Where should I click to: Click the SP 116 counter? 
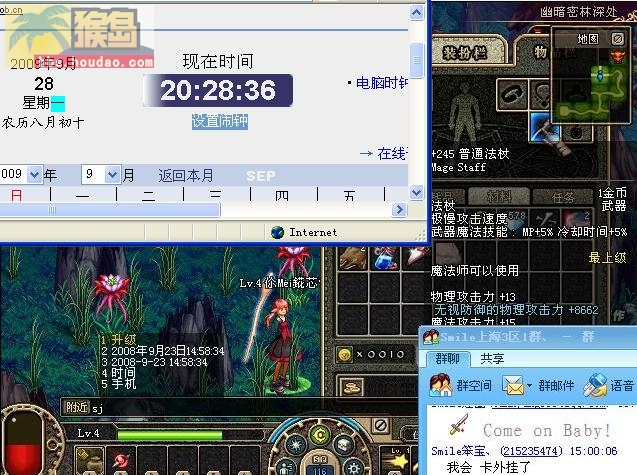click(320, 464)
